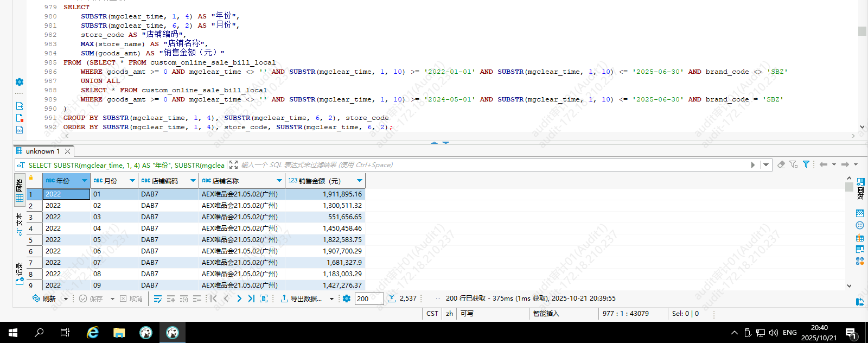Expand the 刷新 refresh options dropdown

pyautogui.click(x=66, y=298)
